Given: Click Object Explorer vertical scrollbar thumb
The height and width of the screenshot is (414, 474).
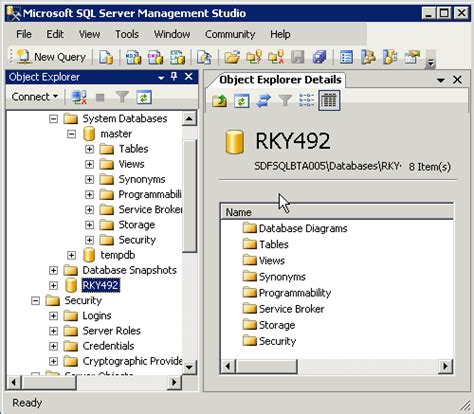Looking at the screenshot, I should (x=189, y=196).
